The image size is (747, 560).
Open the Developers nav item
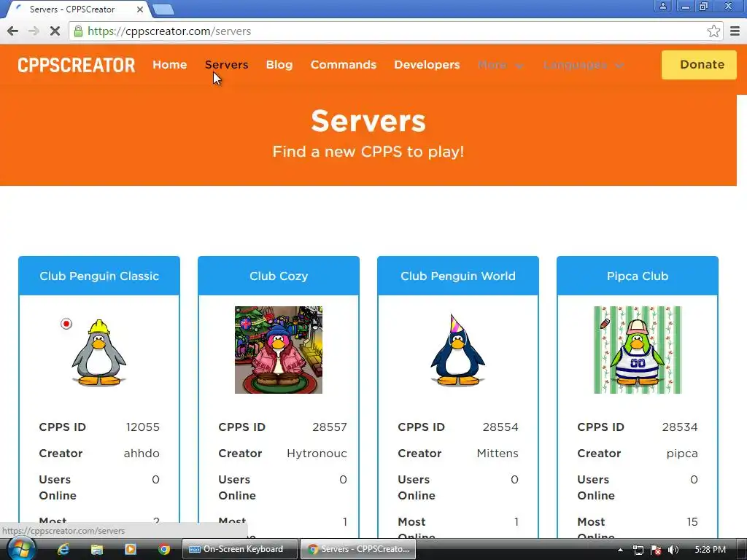click(x=427, y=65)
